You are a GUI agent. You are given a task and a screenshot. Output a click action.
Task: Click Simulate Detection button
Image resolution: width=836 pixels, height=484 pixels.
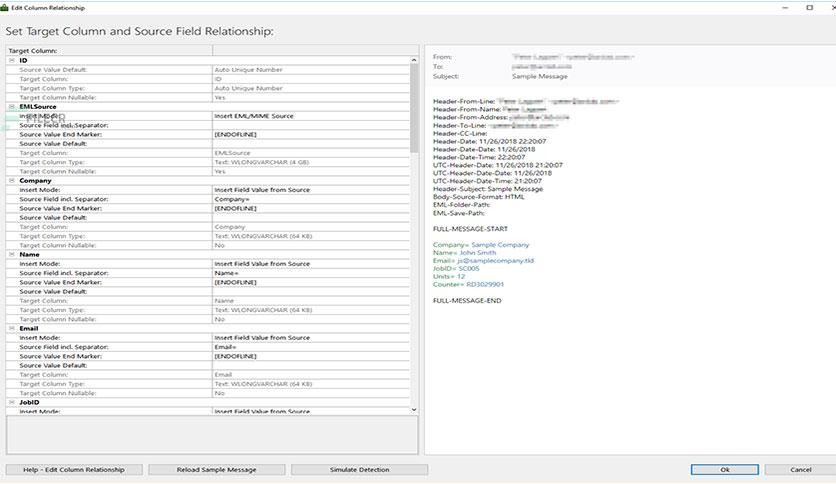click(359, 470)
